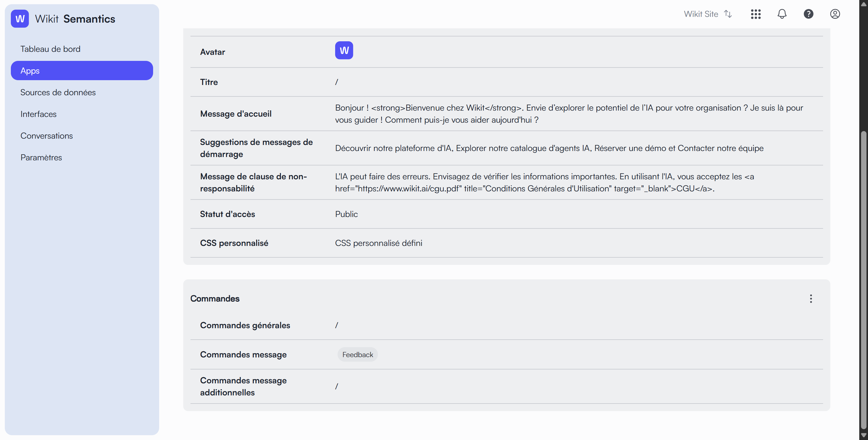Open Paramètres in the sidebar
This screenshot has height=440, width=868.
coord(82,158)
